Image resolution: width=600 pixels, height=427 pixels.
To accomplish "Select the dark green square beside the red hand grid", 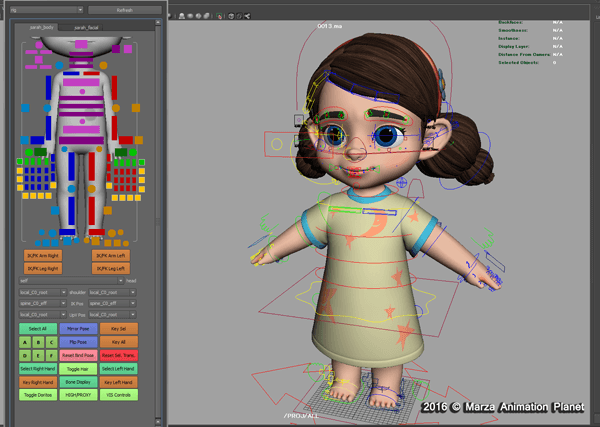I will pyautogui.click(x=121, y=152).
